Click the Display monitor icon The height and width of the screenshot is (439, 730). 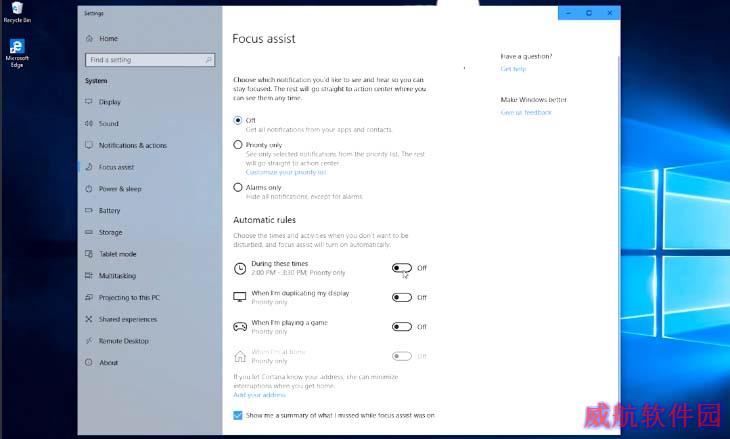tap(89, 101)
